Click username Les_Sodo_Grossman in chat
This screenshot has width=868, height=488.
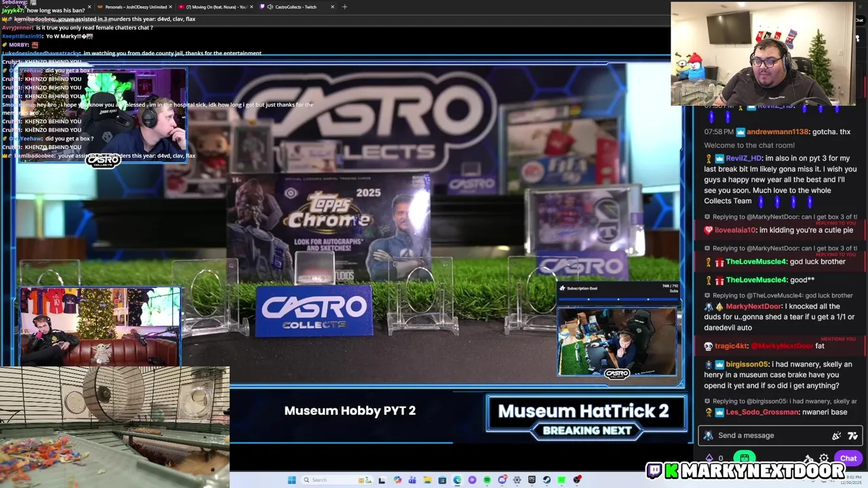tap(762, 412)
